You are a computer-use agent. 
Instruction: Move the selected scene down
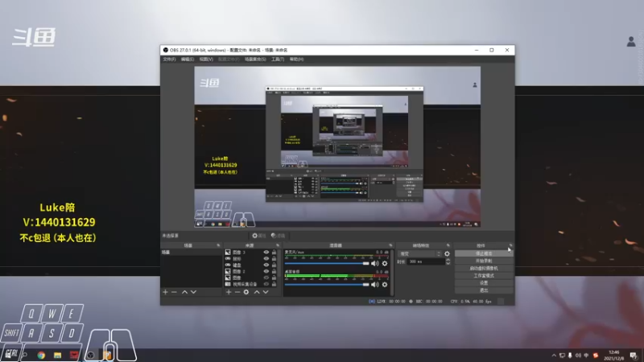click(193, 292)
